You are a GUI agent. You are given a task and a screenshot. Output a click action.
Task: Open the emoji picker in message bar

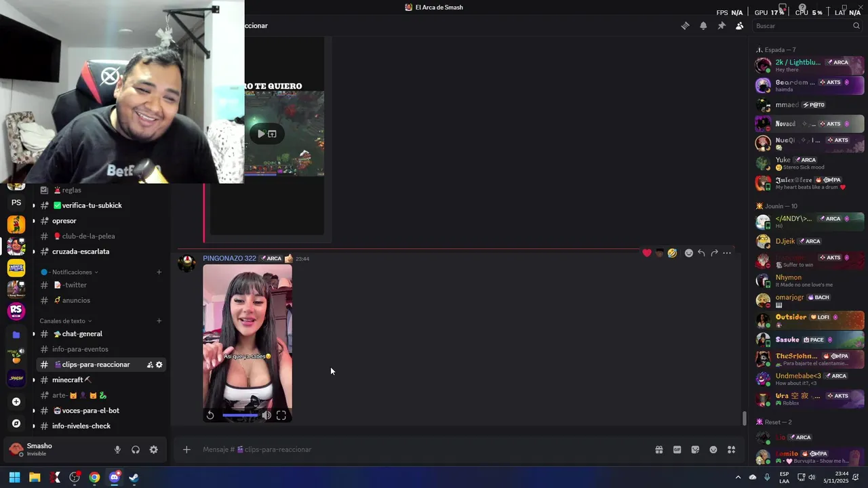[713, 449]
